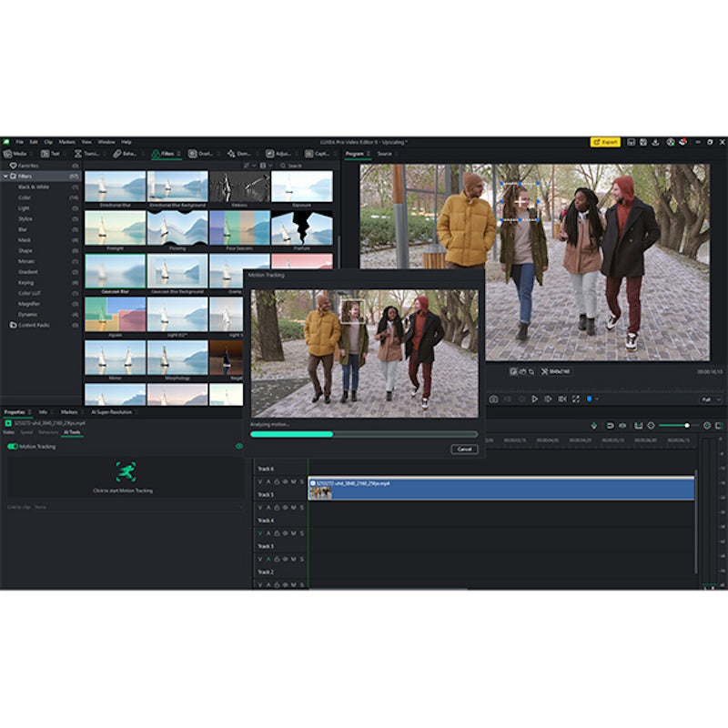The height and width of the screenshot is (728, 728).
Task: Select the Color LUT filter category
Action: coord(29,293)
